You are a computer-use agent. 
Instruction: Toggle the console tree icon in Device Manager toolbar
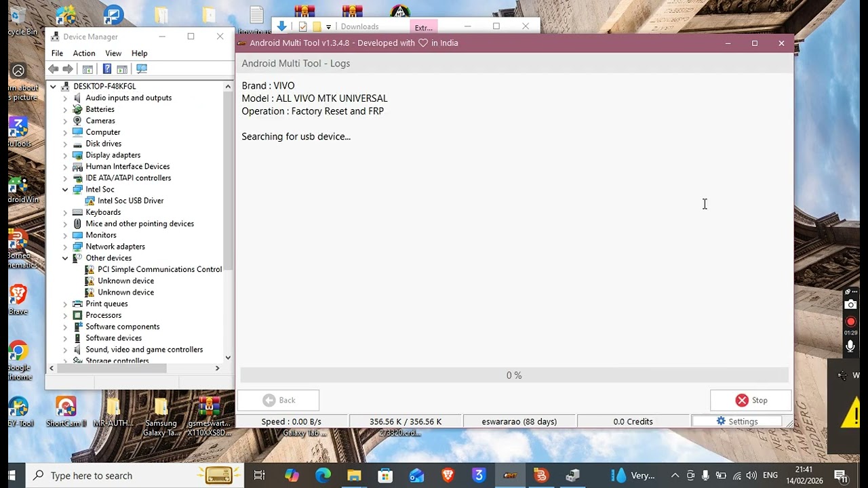click(x=87, y=69)
